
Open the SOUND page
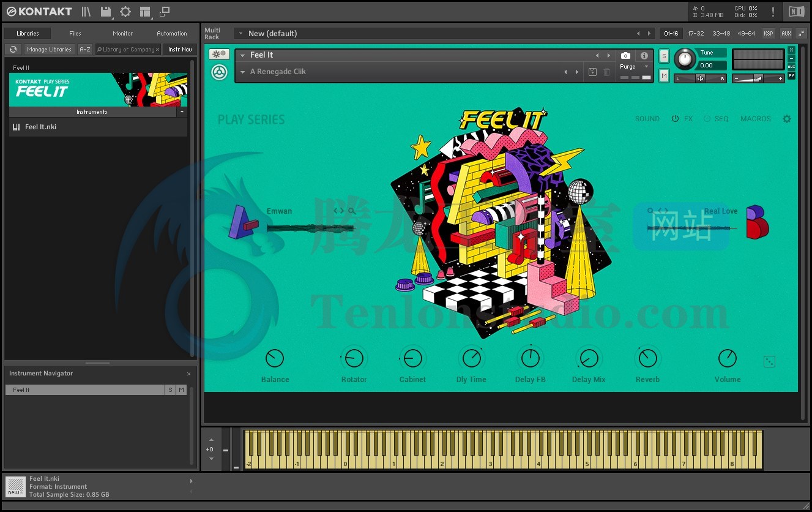coord(647,119)
